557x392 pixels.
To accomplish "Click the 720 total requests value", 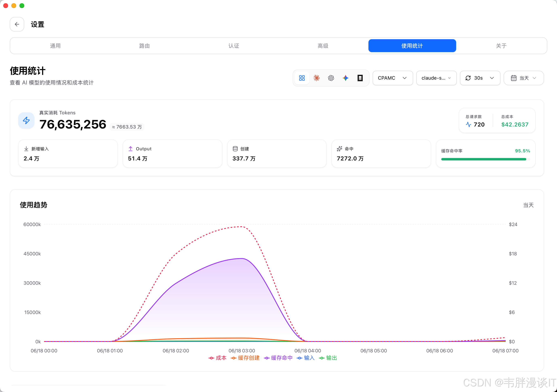I will 479,124.
